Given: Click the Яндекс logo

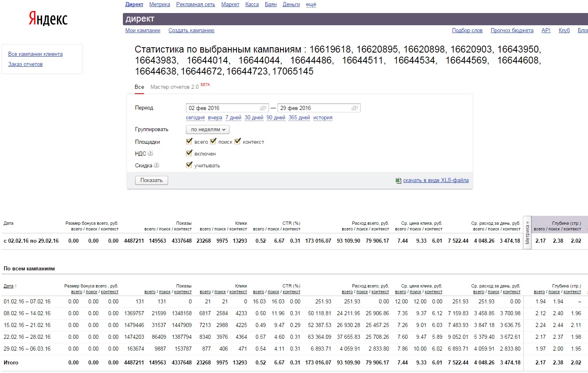Looking at the screenshot, I should click(48, 19).
